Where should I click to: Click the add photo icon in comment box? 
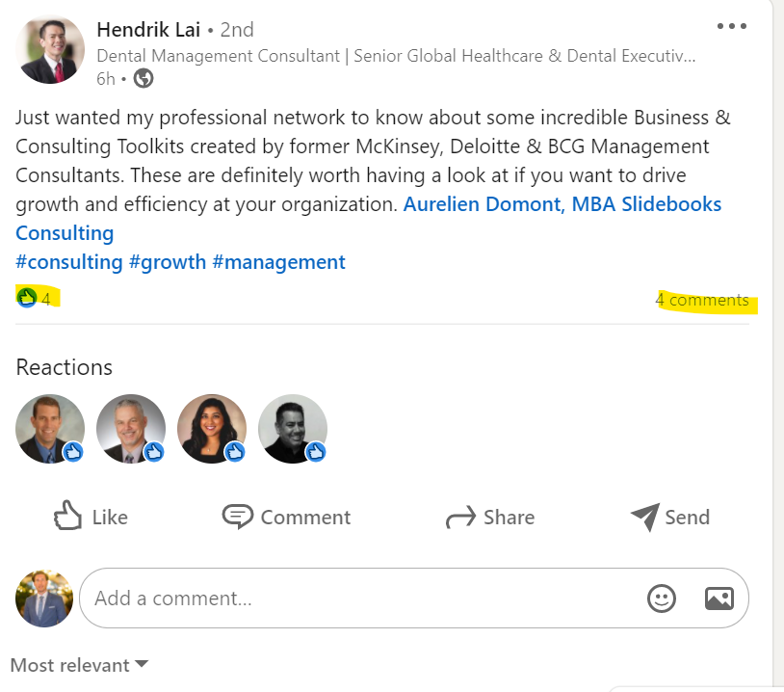719,599
